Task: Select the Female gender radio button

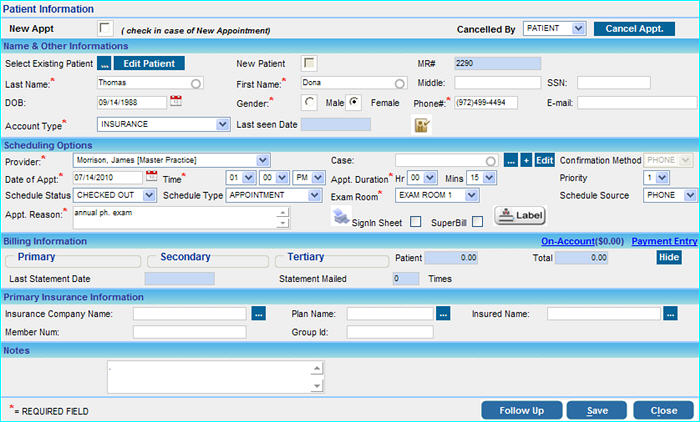Action: [x=354, y=102]
